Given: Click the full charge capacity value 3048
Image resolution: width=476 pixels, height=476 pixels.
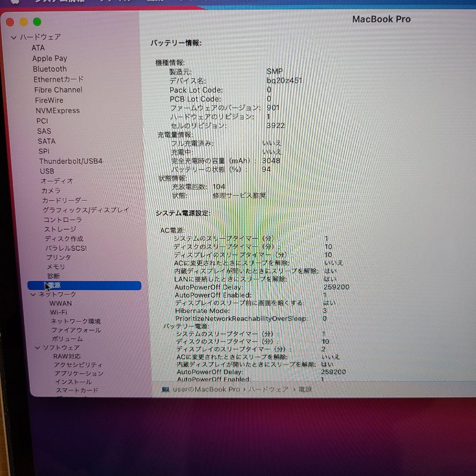Looking at the screenshot, I should (x=271, y=160).
